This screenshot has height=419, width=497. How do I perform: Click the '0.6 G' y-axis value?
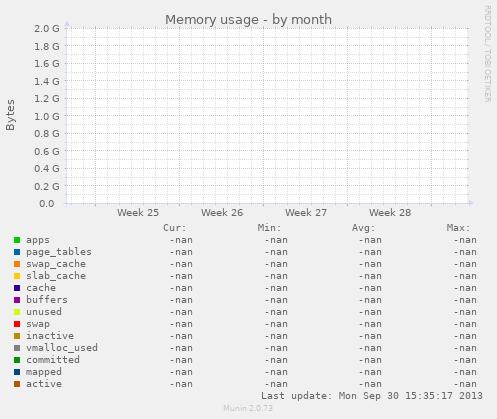47,151
